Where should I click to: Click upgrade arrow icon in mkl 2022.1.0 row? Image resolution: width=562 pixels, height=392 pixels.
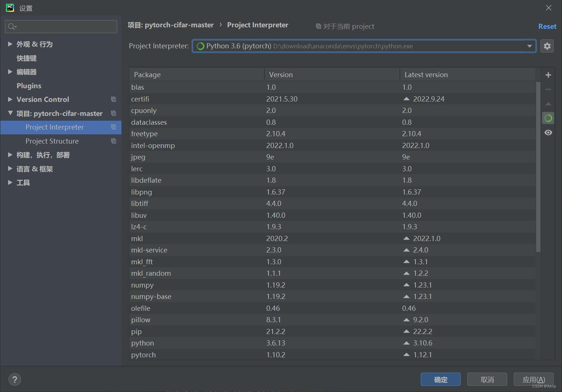tap(407, 238)
